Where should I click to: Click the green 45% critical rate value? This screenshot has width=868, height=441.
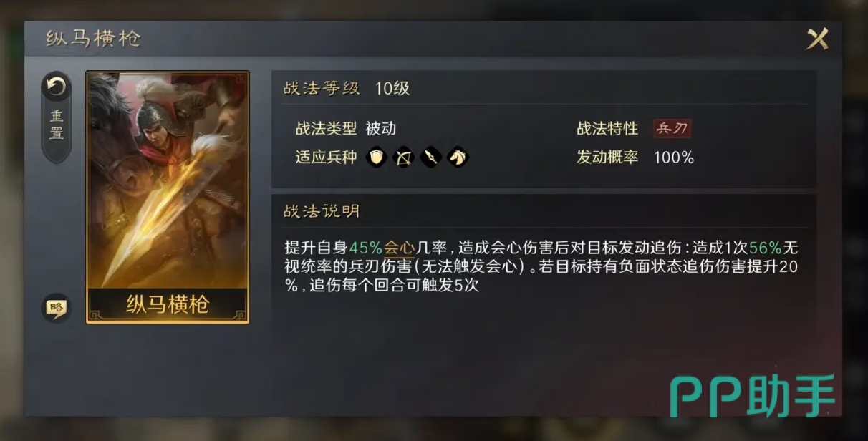(x=366, y=248)
